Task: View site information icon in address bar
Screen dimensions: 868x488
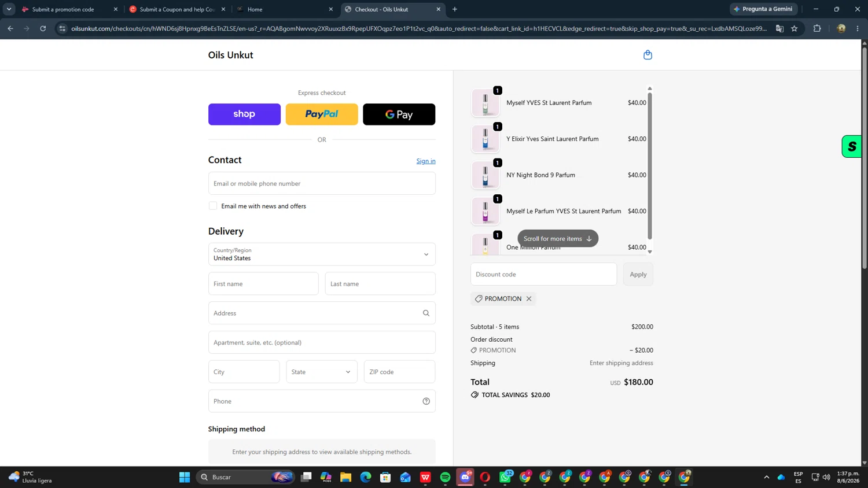Action: coord(62,28)
